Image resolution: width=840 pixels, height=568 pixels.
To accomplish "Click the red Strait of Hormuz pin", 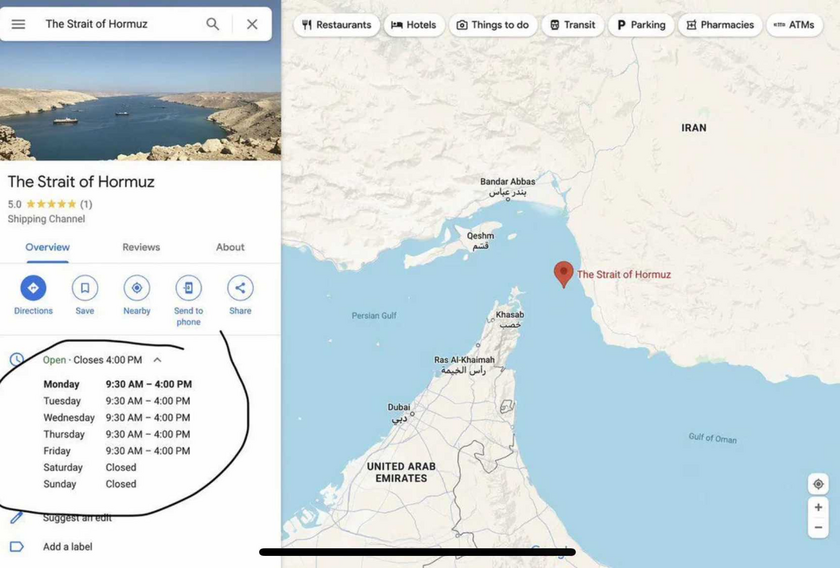I will [x=564, y=273].
